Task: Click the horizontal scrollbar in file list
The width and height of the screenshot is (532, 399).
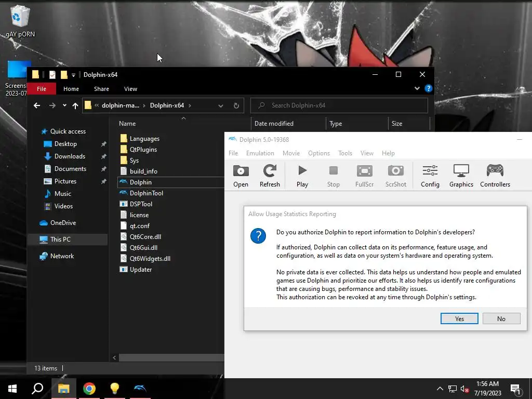Action: point(171,357)
